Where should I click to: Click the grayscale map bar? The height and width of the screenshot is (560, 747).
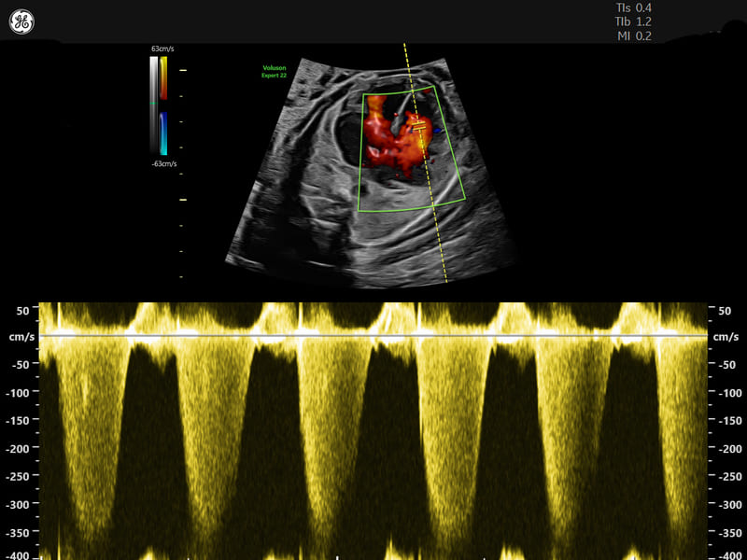(153, 105)
